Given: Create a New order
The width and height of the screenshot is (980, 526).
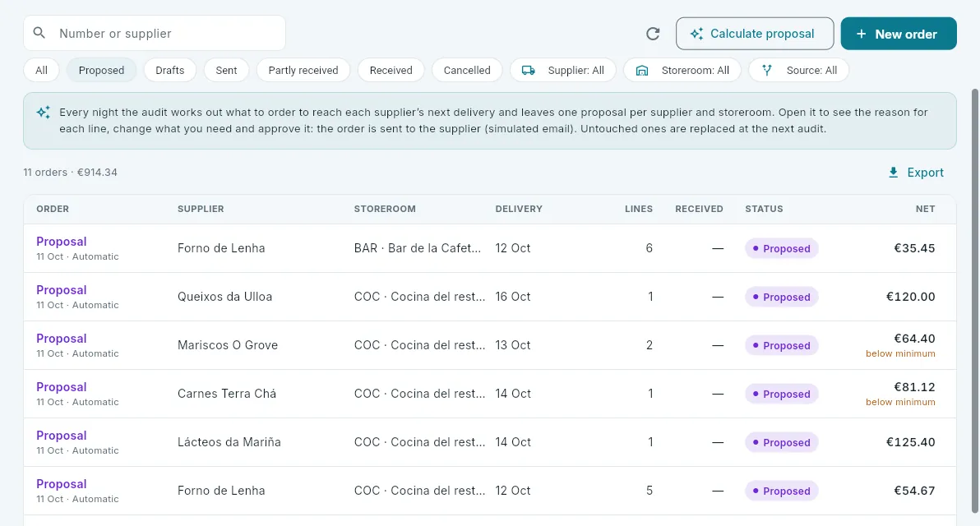Looking at the screenshot, I should coord(898,34).
